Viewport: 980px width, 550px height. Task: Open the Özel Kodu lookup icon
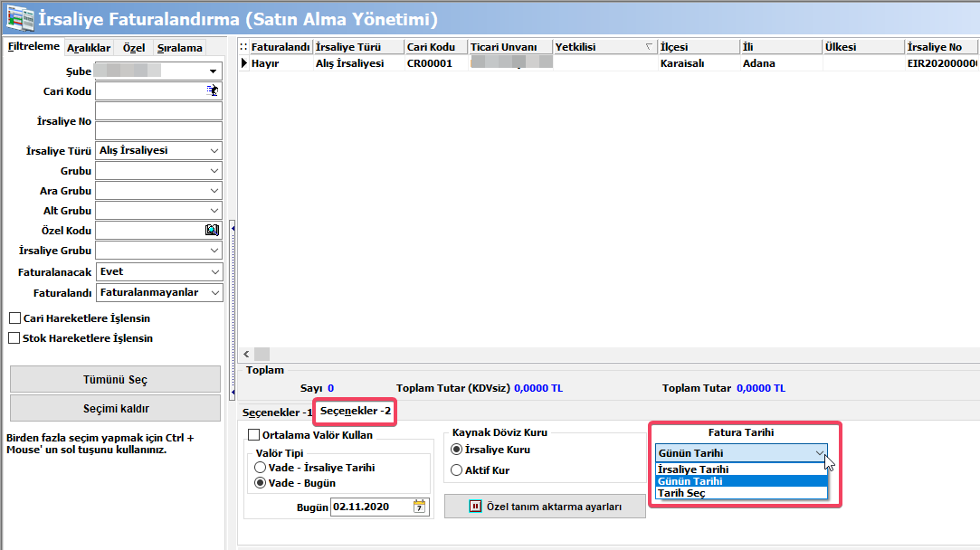(213, 230)
